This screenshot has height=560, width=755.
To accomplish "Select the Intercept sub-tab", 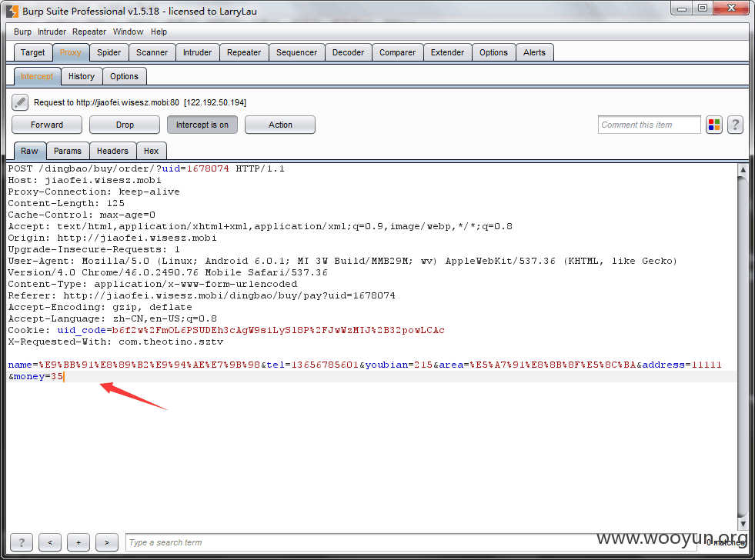I will click(x=37, y=76).
